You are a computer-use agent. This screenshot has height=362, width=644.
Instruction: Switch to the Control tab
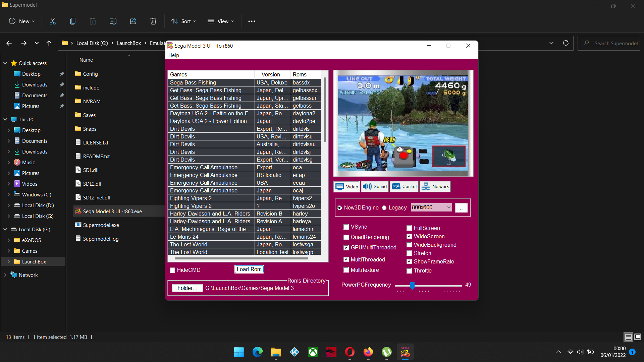(404, 187)
